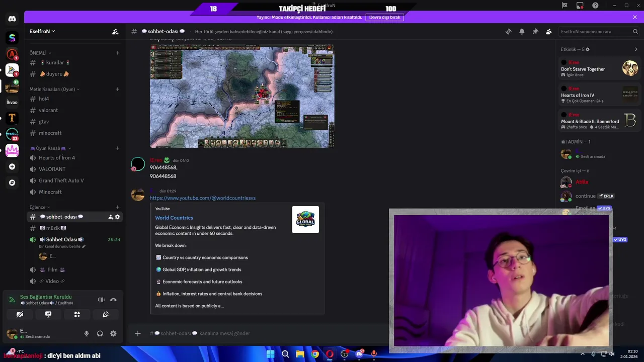Collapse the Oyun Kanalı category
Screen dimensions: 644x362
(x=50, y=148)
